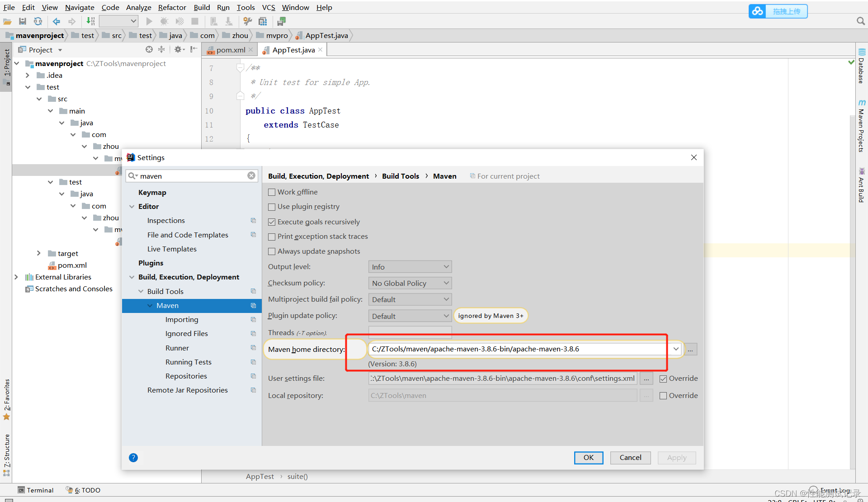The width and height of the screenshot is (868, 502).
Task: Open Output level dropdown
Action: coord(410,267)
